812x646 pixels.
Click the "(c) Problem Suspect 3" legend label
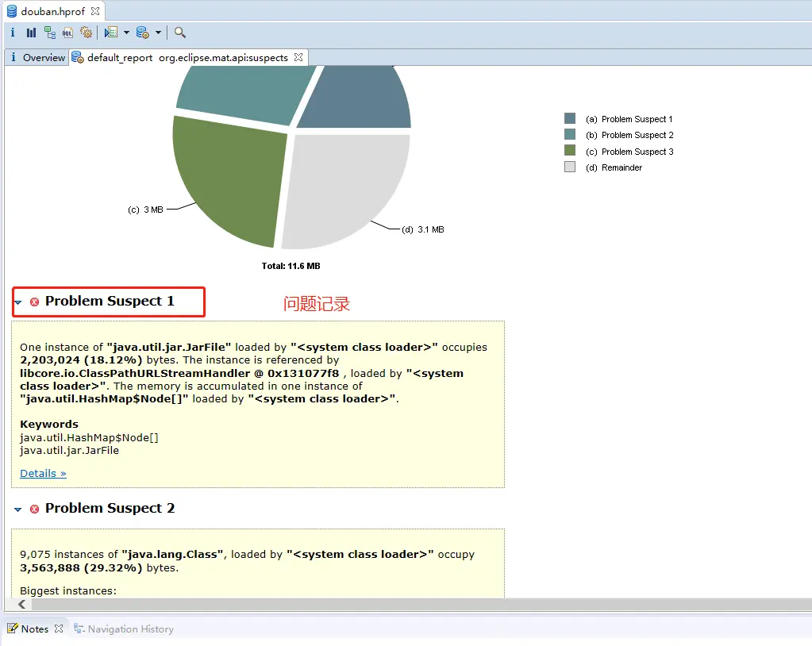pos(629,152)
